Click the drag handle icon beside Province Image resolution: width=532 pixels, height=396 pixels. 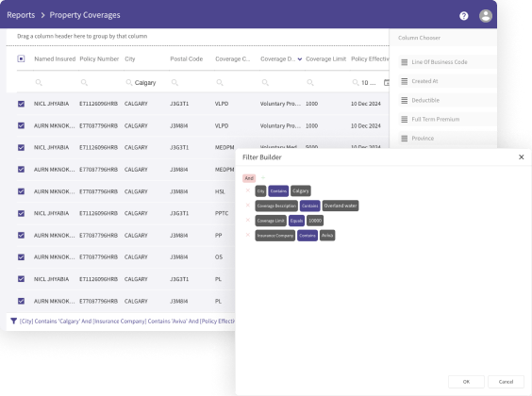point(404,138)
